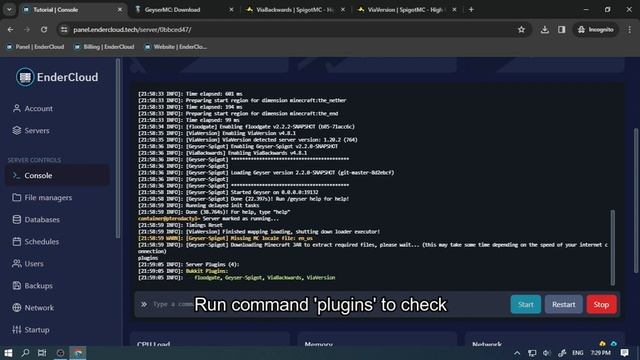
Task: Click the address bar URL
Action: [132, 29]
